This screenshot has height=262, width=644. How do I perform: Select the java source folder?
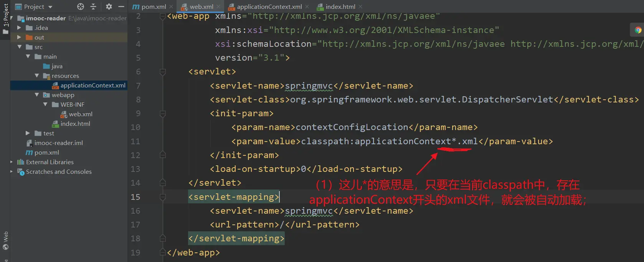[53, 66]
